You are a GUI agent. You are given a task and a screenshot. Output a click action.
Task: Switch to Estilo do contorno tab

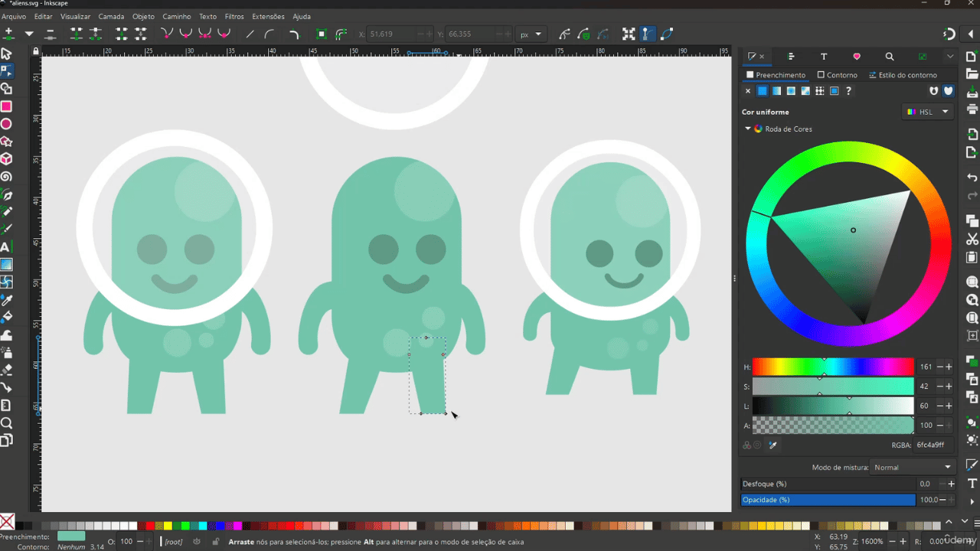click(903, 75)
